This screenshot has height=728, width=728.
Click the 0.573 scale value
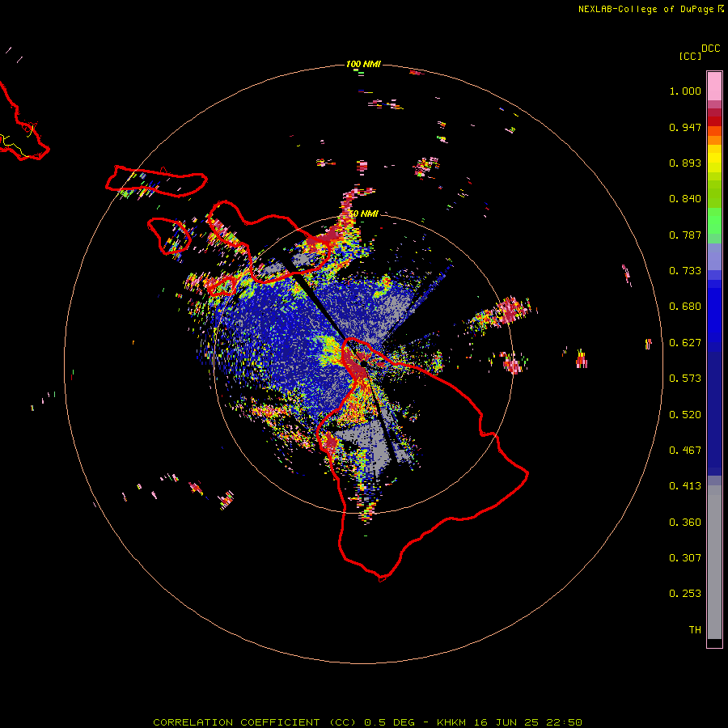click(685, 379)
